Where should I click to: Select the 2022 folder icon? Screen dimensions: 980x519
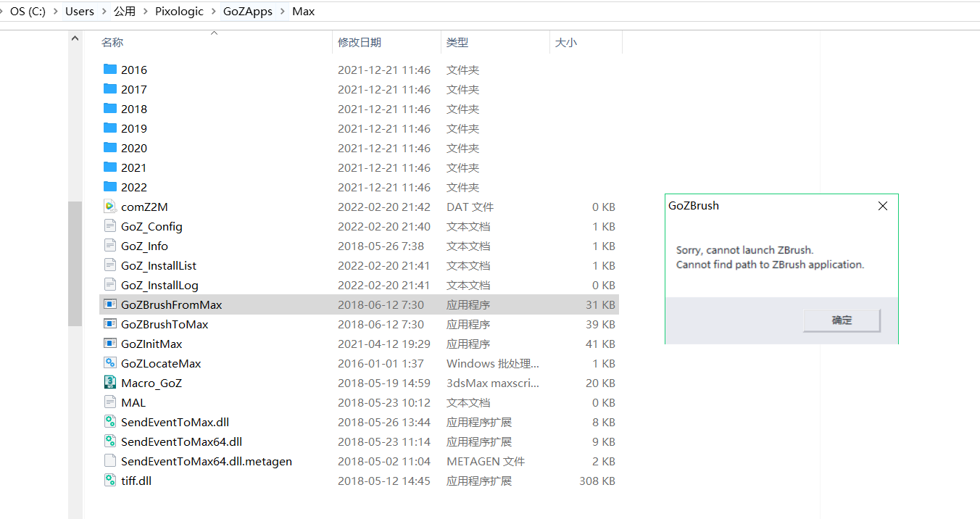point(110,187)
